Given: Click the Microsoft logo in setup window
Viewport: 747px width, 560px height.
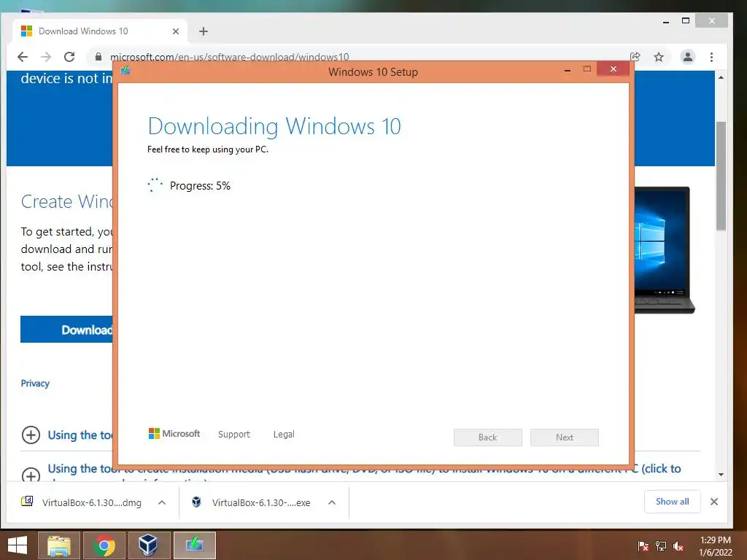Looking at the screenshot, I should tap(174, 433).
